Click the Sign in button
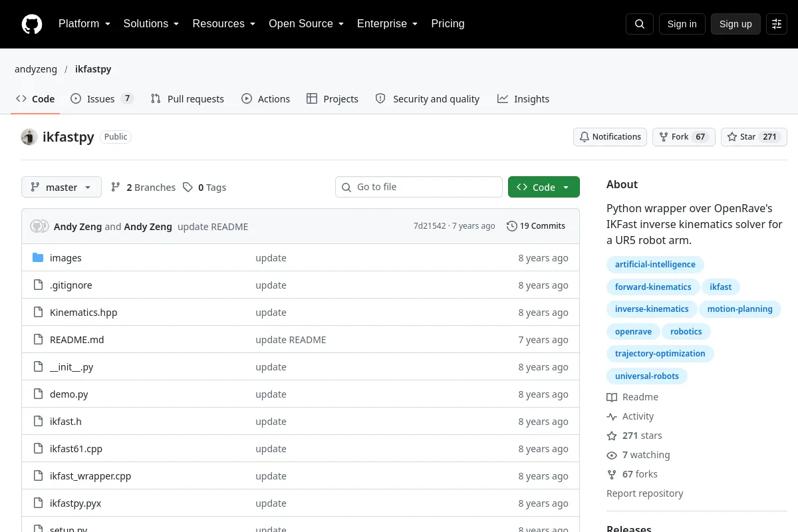 click(682, 24)
